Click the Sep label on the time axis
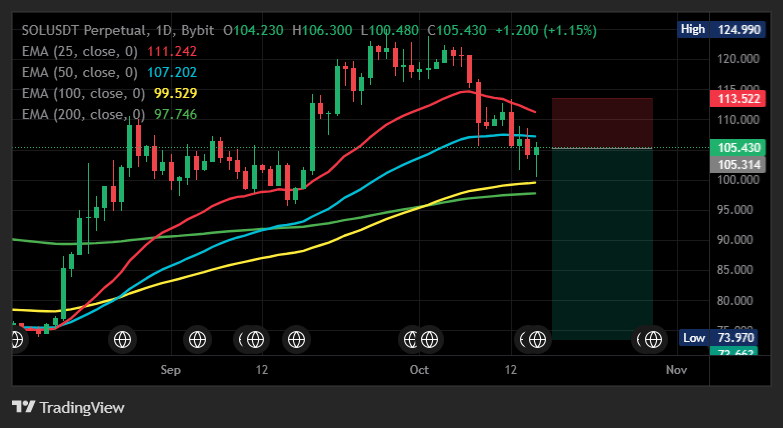The width and height of the screenshot is (783, 428). tap(170, 370)
